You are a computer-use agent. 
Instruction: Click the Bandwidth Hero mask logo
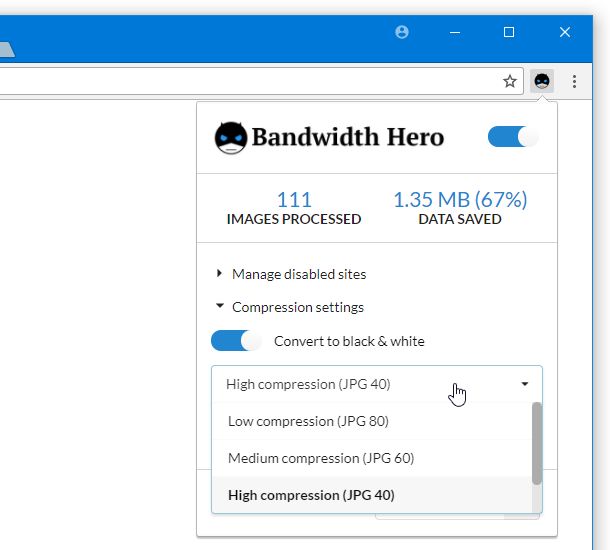coord(231,137)
